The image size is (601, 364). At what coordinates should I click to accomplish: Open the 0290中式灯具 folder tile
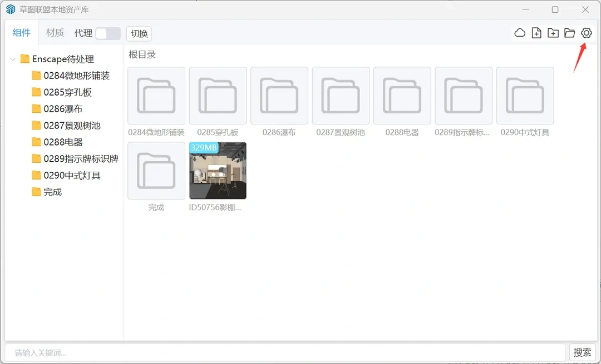(525, 96)
